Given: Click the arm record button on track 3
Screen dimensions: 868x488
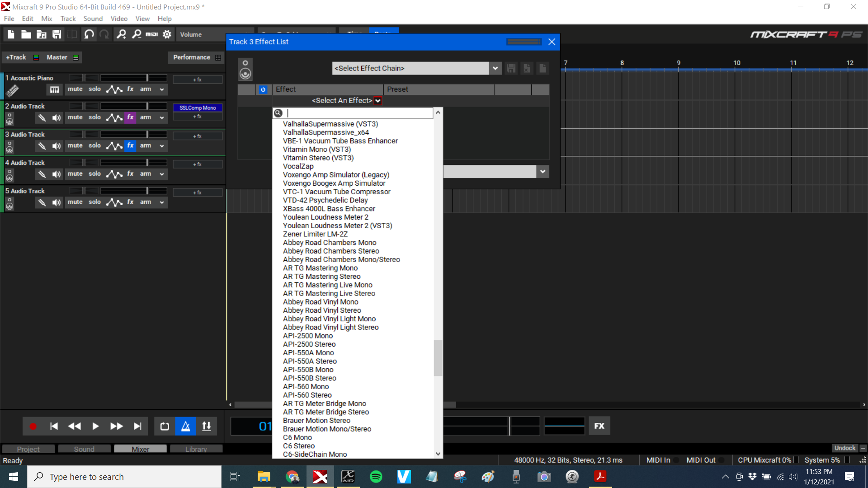Looking at the screenshot, I should (x=146, y=145).
